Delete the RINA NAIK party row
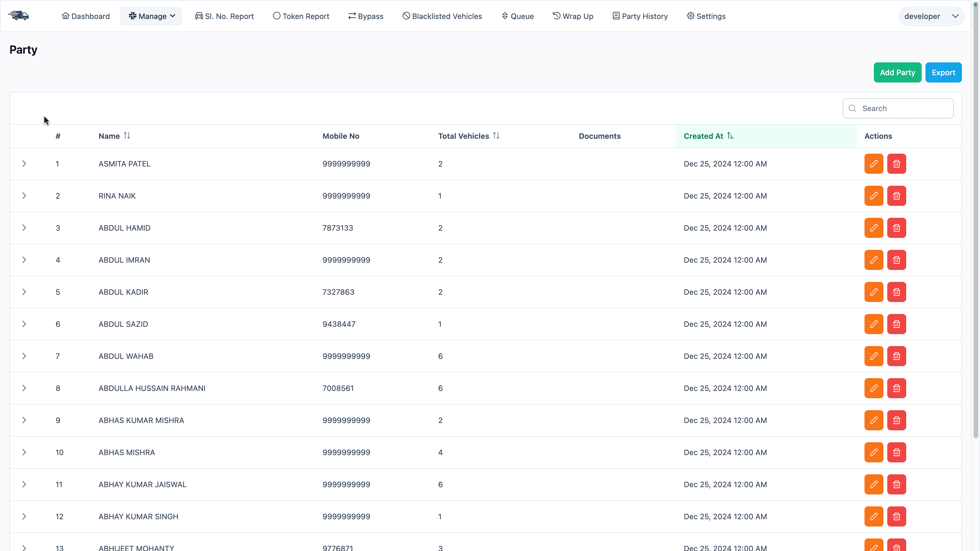Screen dimensions: 980x551 tap(896, 196)
